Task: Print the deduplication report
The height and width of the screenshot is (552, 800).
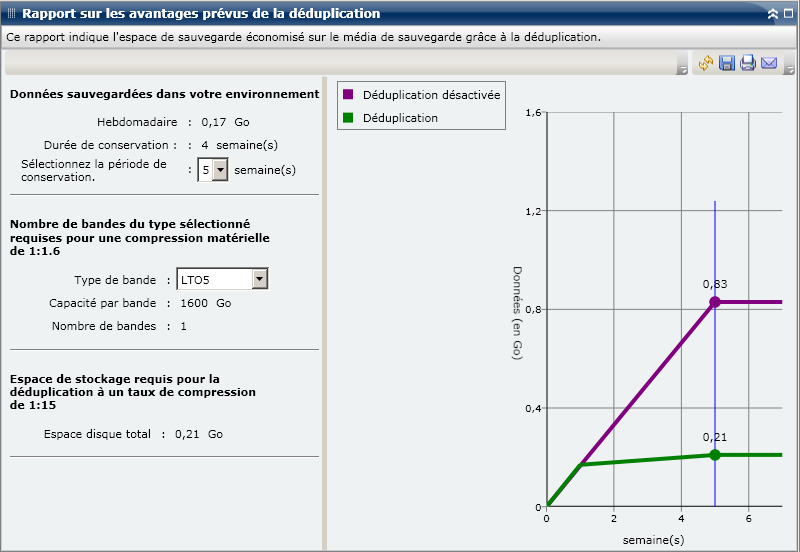Action: [747, 64]
